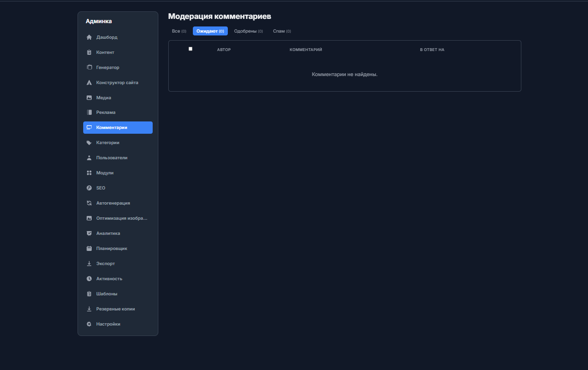Open the Медиа section
The height and width of the screenshot is (370, 588).
coord(118,98)
